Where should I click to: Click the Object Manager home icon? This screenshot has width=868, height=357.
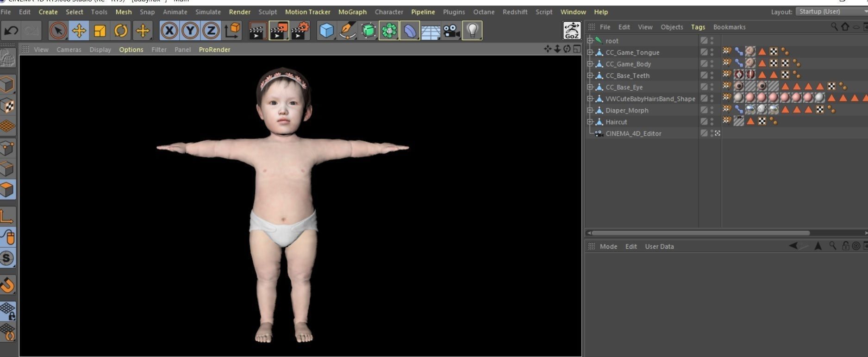[x=845, y=27]
